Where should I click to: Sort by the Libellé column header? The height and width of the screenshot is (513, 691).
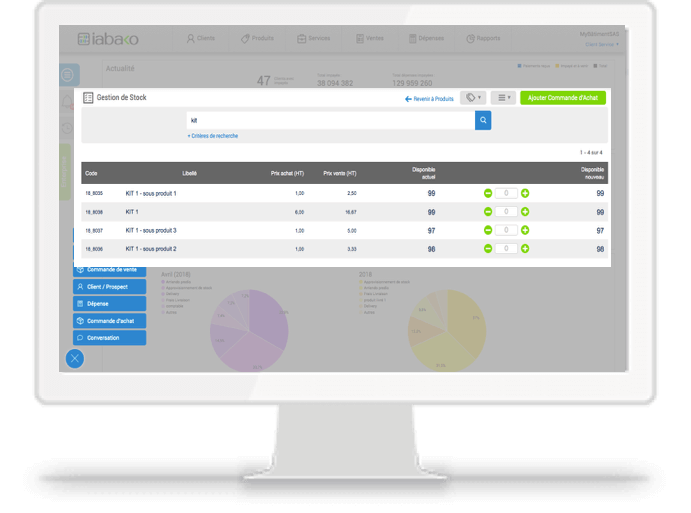coord(189,173)
